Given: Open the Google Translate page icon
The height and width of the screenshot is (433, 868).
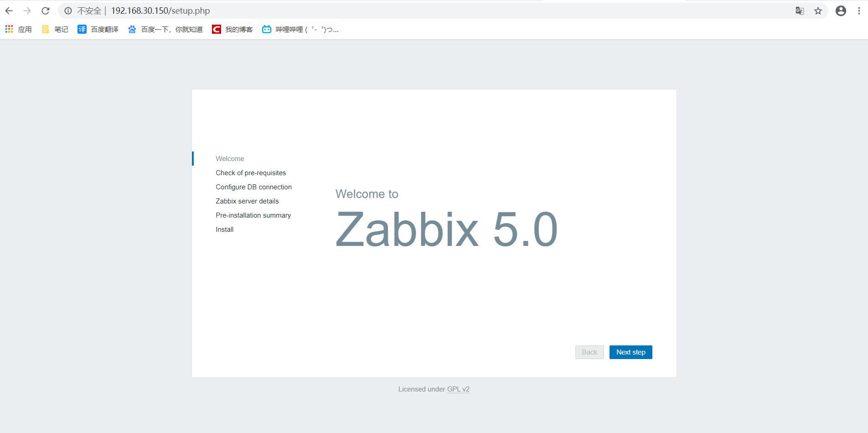Looking at the screenshot, I should coord(800,11).
